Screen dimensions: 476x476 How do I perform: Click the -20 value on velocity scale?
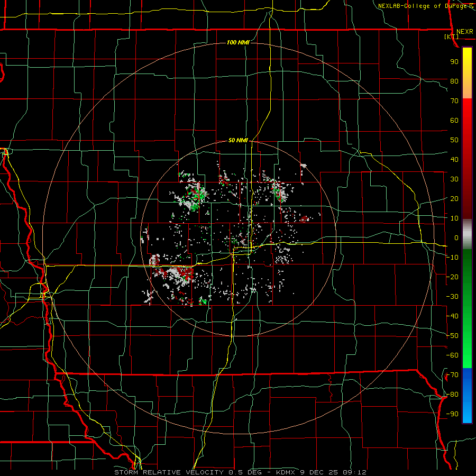coord(452,277)
